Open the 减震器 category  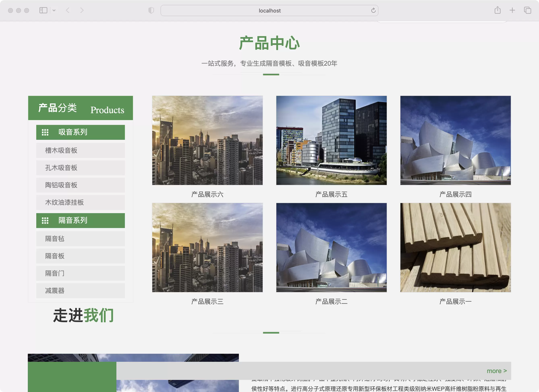pyautogui.click(x=80, y=290)
